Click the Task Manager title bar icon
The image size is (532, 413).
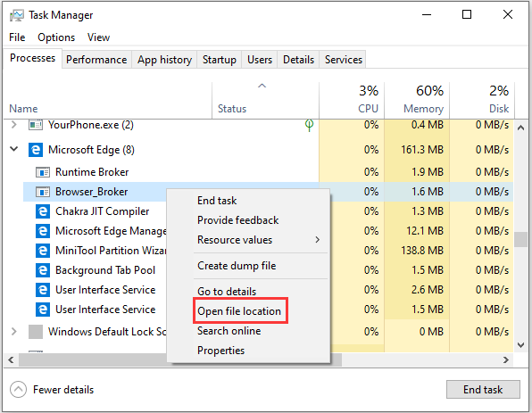click(x=17, y=15)
